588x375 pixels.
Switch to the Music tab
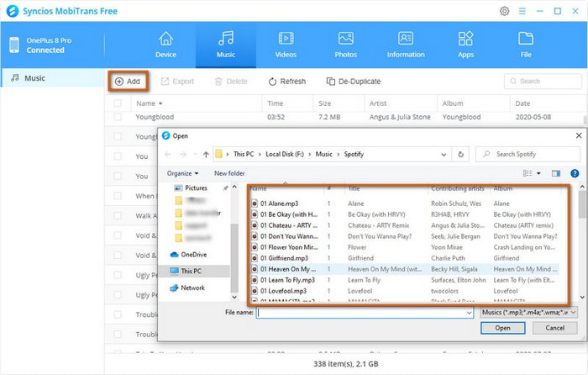pyautogui.click(x=226, y=45)
